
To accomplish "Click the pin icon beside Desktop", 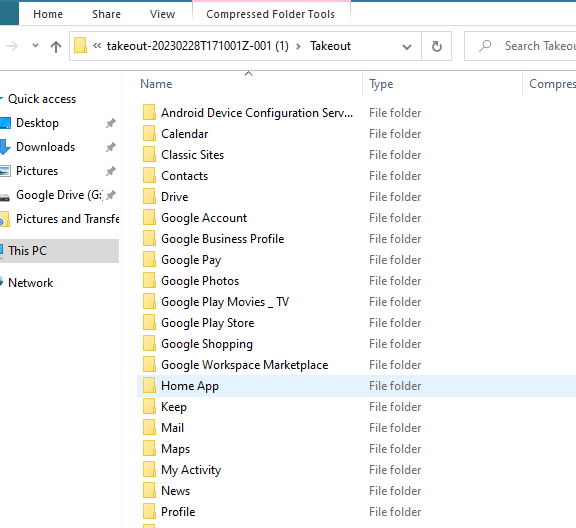I will tap(111, 123).
